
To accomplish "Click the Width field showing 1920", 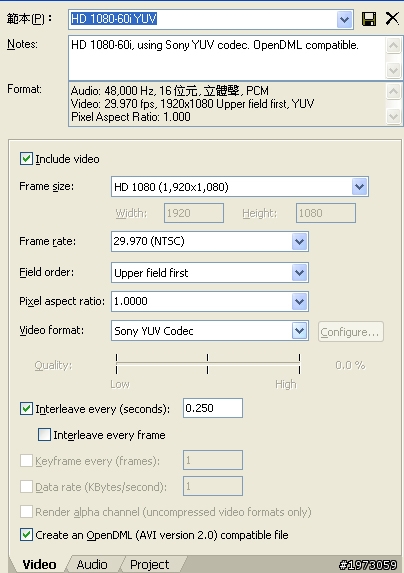I will pos(194,213).
